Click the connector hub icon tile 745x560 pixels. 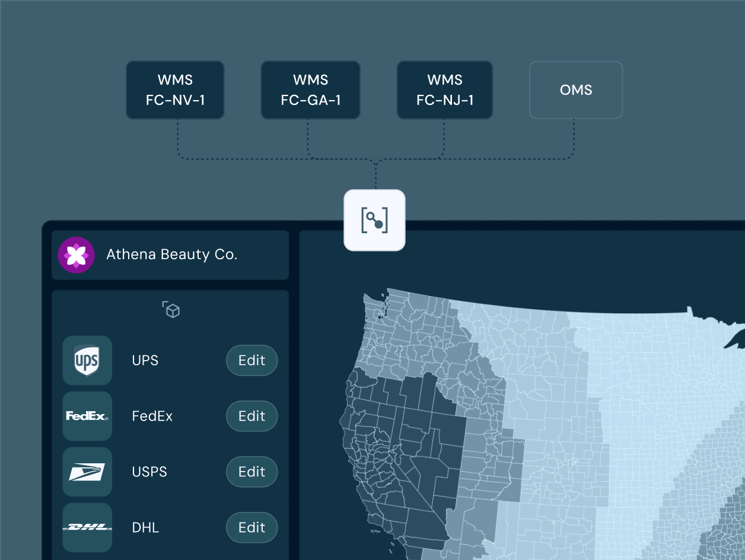click(x=374, y=220)
